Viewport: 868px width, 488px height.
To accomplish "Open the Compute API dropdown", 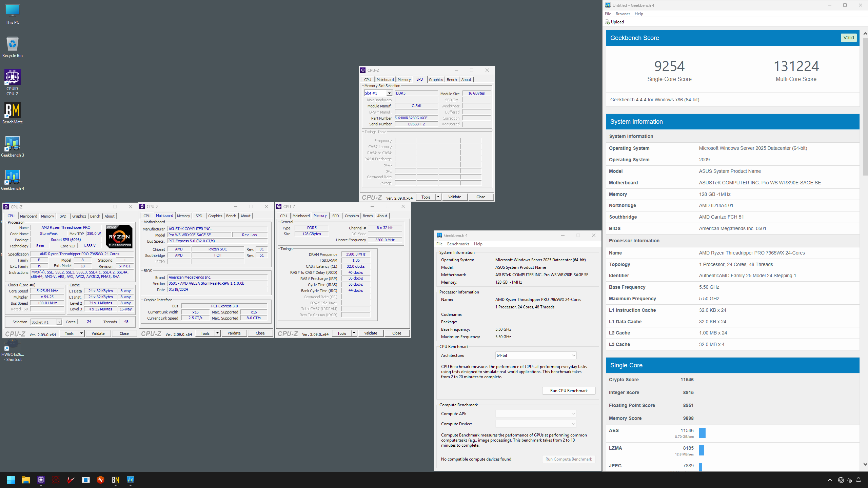I will [x=536, y=414].
